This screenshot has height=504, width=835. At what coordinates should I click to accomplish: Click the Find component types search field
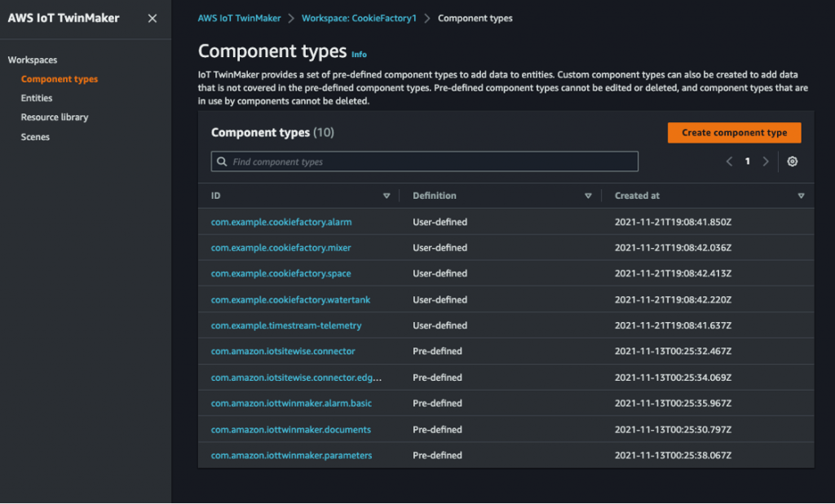tap(424, 161)
